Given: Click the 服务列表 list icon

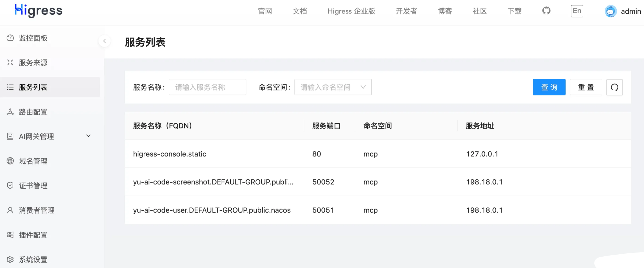Looking at the screenshot, I should (10, 87).
